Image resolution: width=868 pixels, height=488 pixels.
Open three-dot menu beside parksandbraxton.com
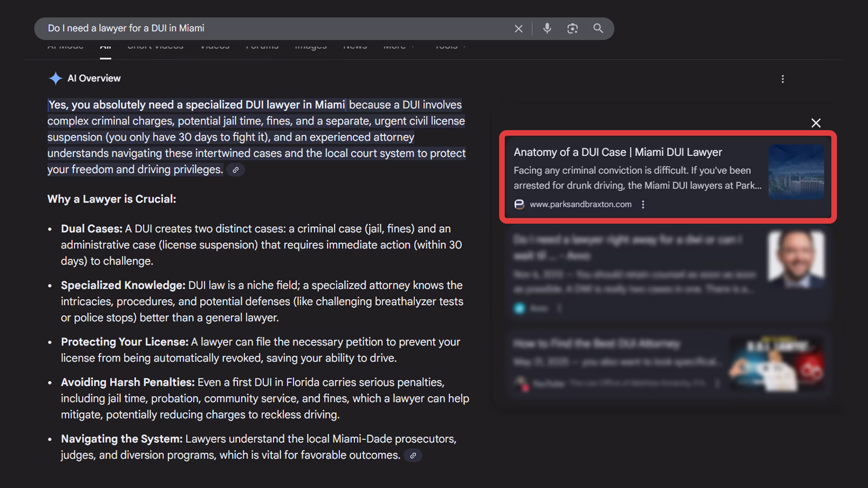[643, 204]
